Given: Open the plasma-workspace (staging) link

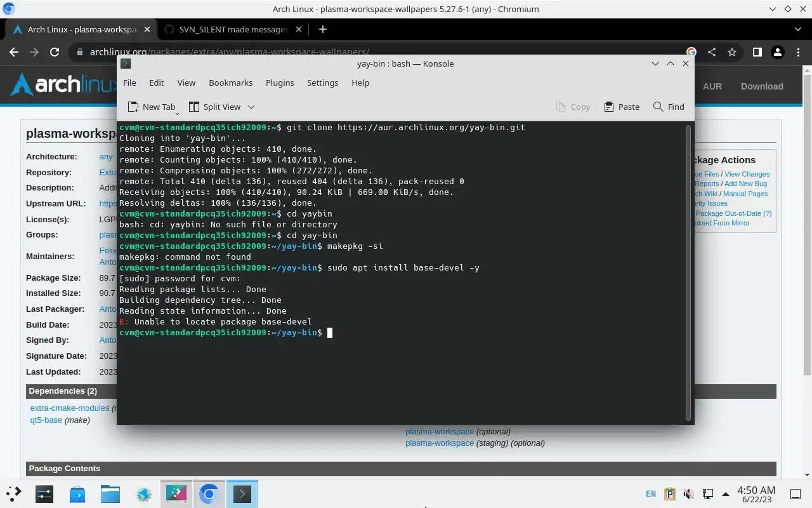Looking at the screenshot, I should [440, 443].
